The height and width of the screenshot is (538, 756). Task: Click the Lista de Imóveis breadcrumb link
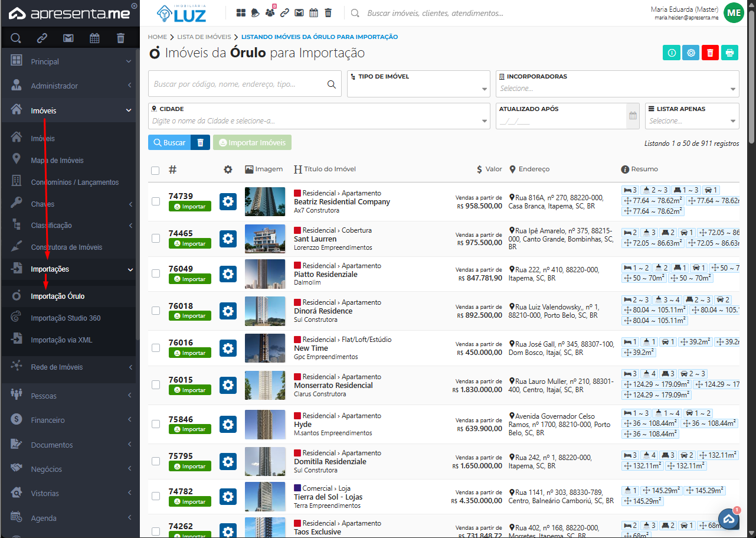pos(204,37)
